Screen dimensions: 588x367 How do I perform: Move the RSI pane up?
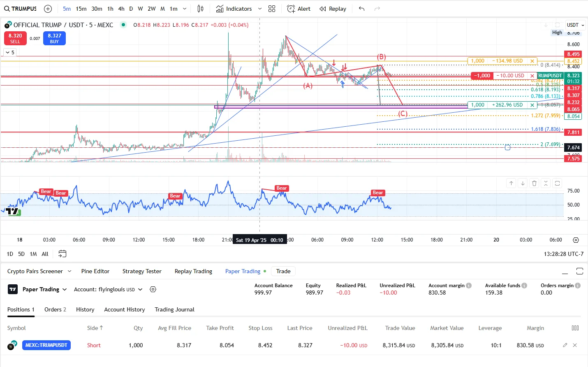(x=511, y=183)
